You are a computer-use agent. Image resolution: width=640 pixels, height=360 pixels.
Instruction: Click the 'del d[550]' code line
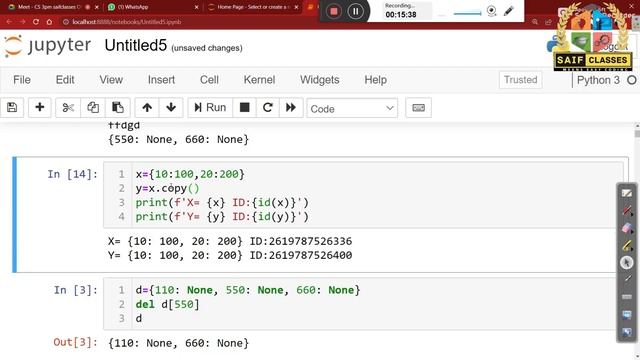tap(167, 304)
